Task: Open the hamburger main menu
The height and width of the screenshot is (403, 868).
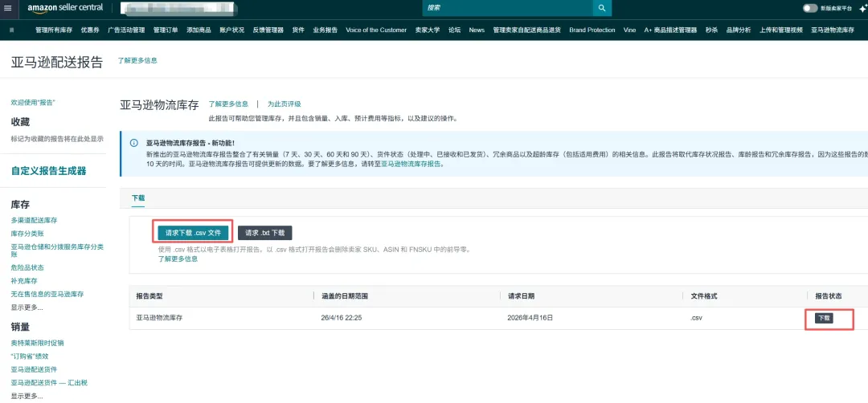Action: click(7, 8)
